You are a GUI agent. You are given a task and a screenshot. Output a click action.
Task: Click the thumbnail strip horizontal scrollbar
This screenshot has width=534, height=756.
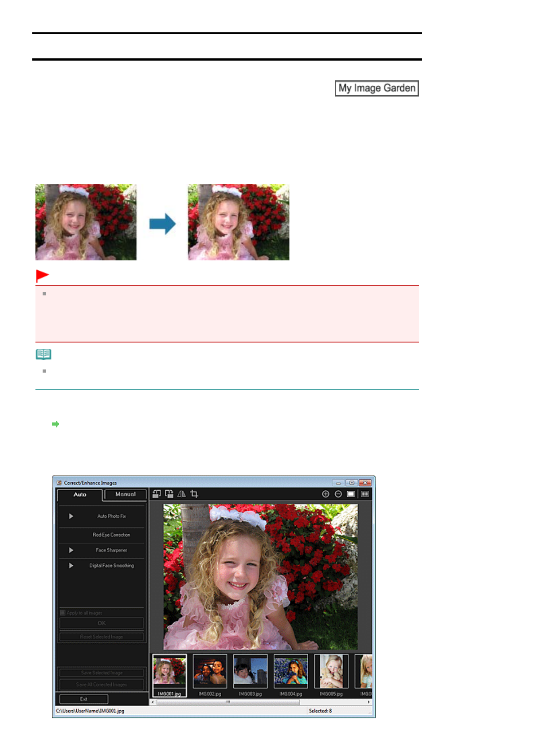pos(228,702)
